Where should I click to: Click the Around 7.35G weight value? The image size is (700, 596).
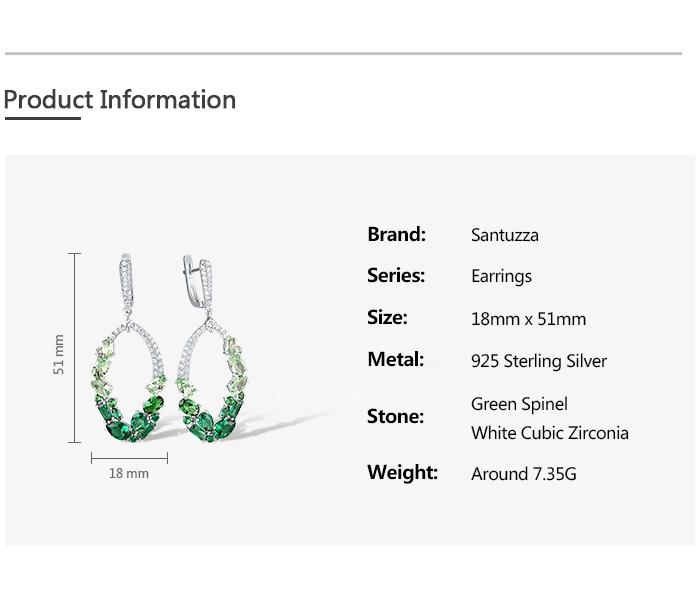[x=523, y=474]
